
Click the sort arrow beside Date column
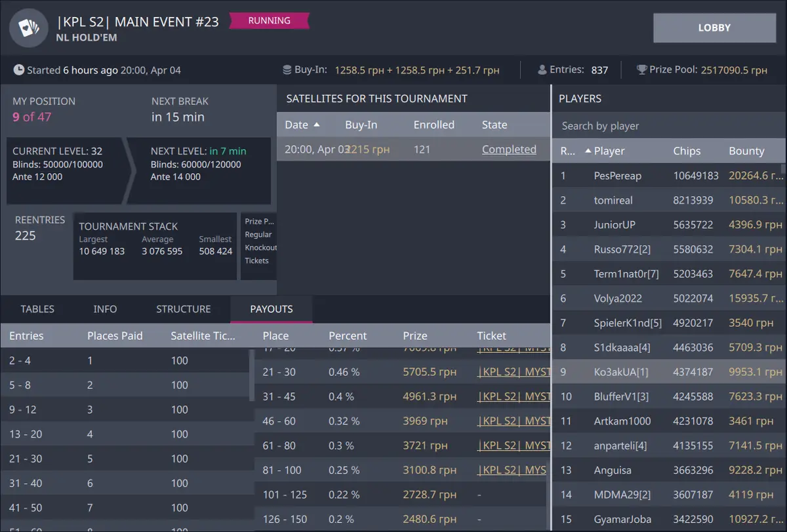coord(317,125)
